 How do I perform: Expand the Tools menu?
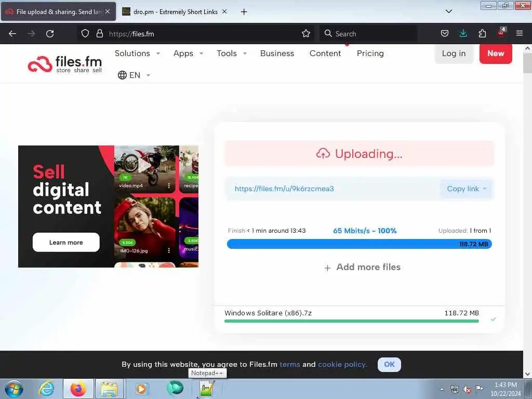[x=232, y=54]
